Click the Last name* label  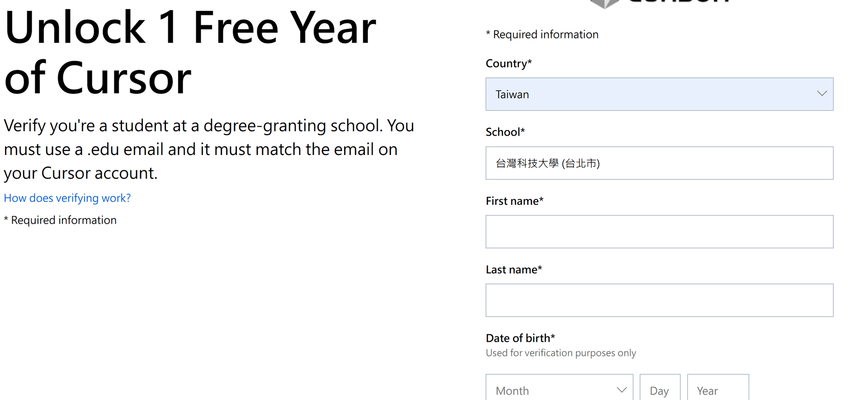coord(514,270)
